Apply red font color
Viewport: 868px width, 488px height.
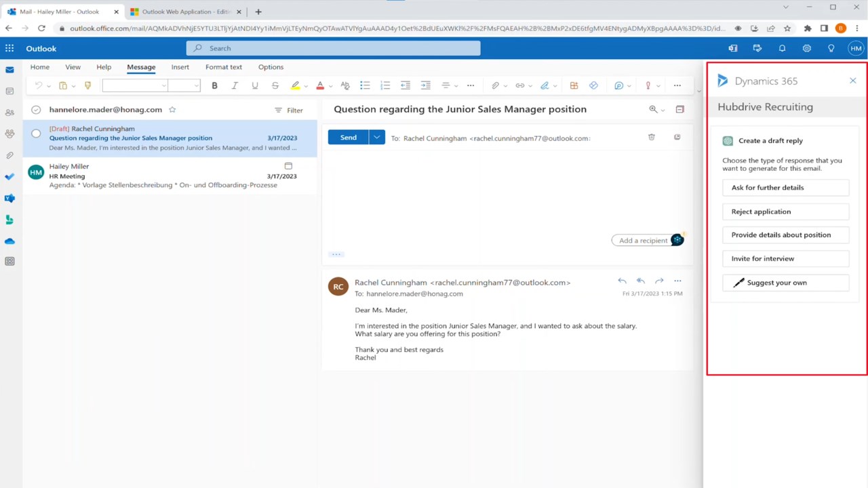[320, 85]
